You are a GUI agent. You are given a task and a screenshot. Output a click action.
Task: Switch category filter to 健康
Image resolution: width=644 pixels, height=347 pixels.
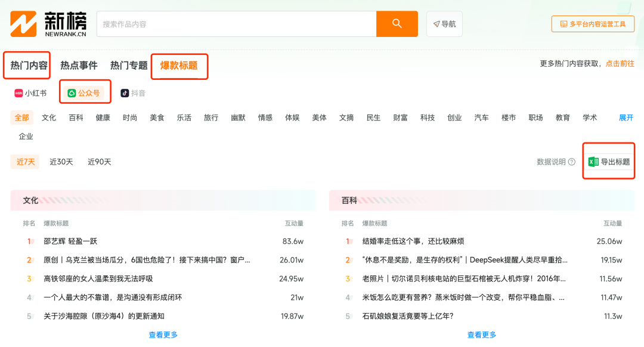102,117
